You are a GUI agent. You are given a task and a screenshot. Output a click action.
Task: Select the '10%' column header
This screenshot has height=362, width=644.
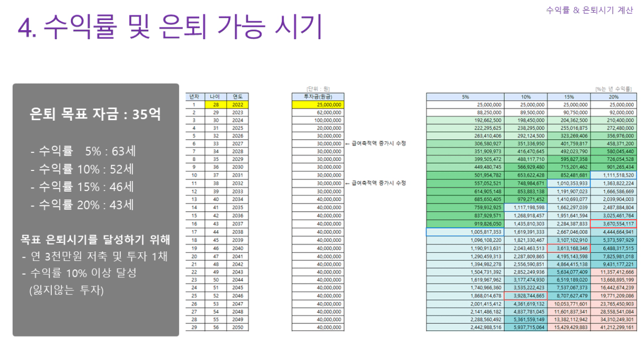pos(525,97)
